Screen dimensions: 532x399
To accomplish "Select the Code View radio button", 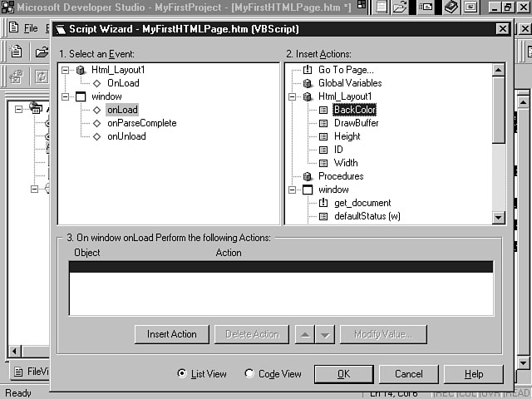I will (x=249, y=374).
